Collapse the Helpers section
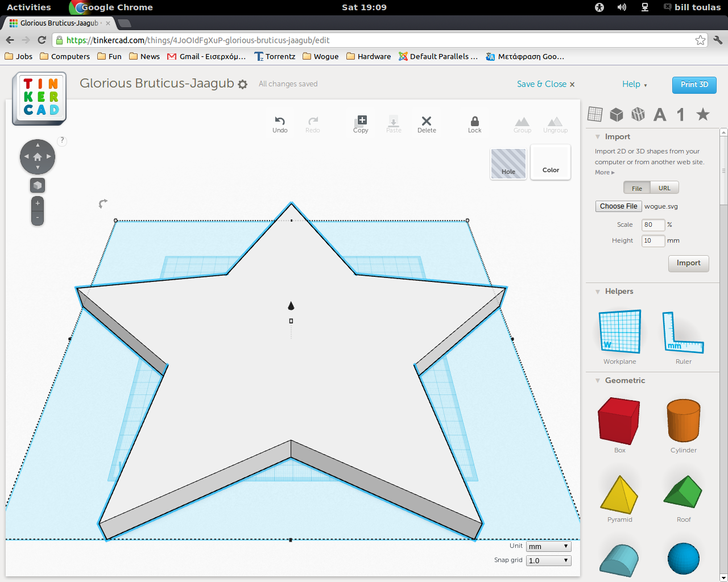This screenshot has height=582, width=728. pyautogui.click(x=597, y=291)
